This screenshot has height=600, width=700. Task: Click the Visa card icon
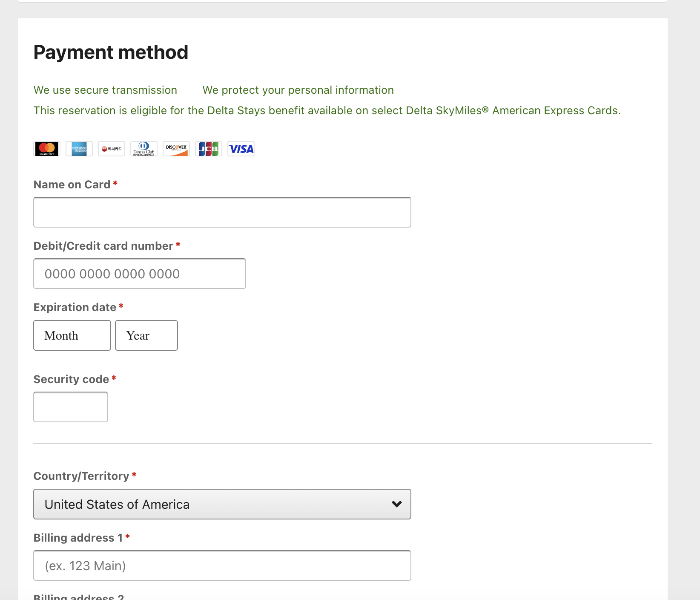241,149
